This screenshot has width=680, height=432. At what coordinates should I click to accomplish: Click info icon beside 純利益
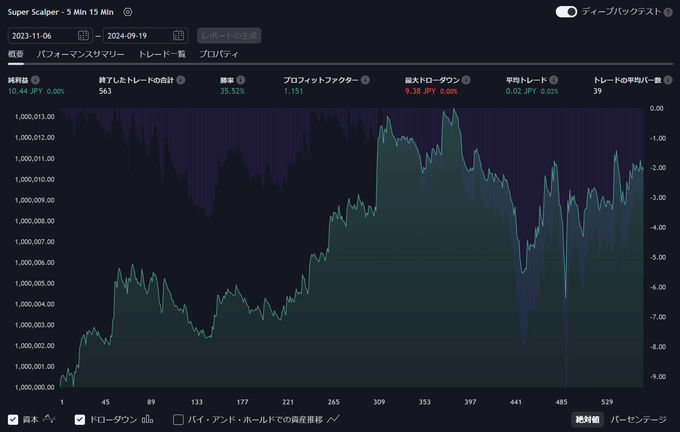tap(36, 79)
